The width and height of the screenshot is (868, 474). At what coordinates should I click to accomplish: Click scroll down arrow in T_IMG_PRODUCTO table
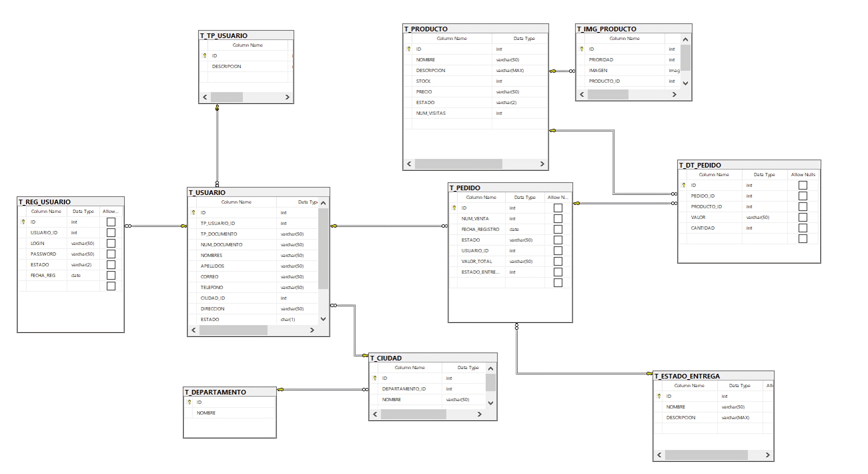point(685,83)
